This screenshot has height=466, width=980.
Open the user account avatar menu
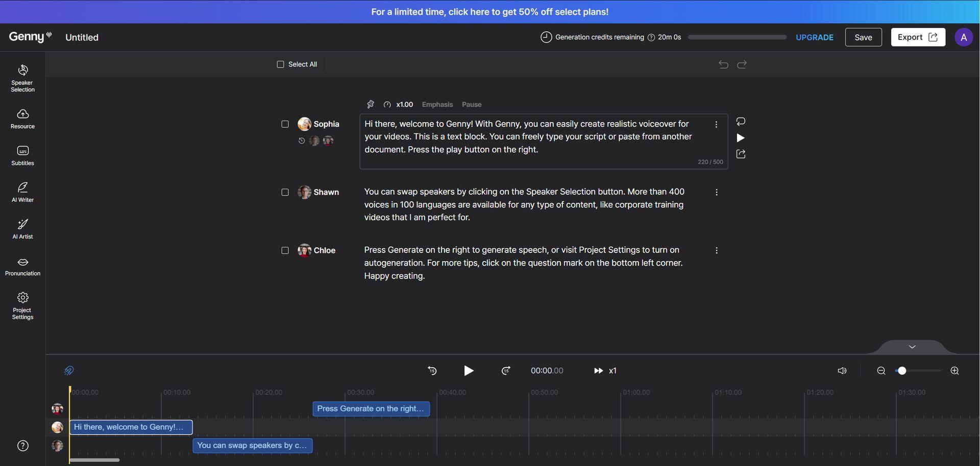(x=964, y=37)
